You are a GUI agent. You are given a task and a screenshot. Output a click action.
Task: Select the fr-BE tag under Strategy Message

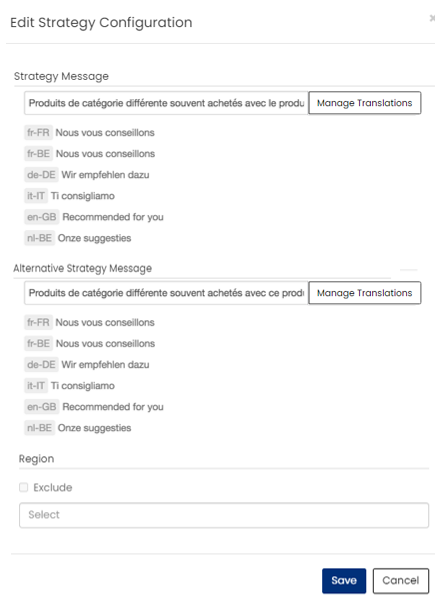[38, 154]
